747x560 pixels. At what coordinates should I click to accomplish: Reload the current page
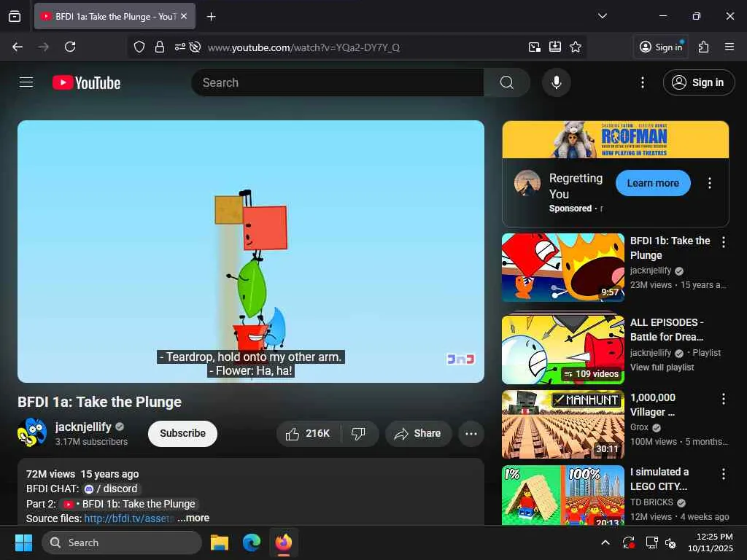(x=70, y=47)
